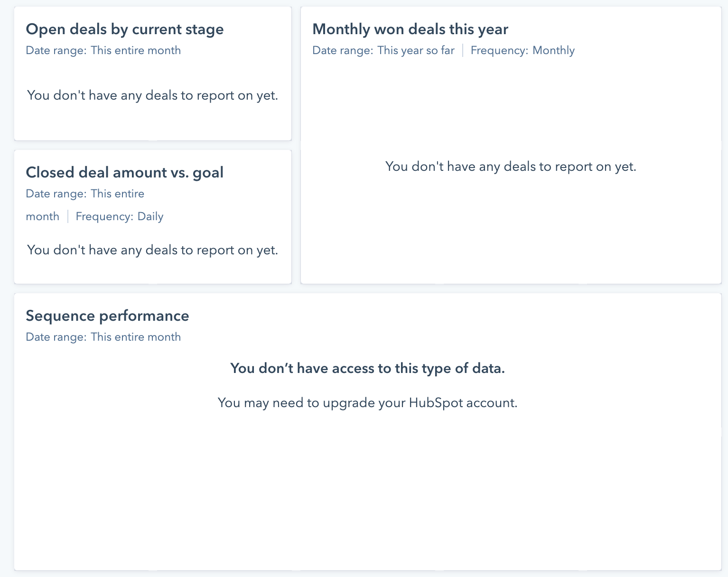This screenshot has height=577, width=728.
Task: Click the date range under Sequence performance
Action: 103,337
